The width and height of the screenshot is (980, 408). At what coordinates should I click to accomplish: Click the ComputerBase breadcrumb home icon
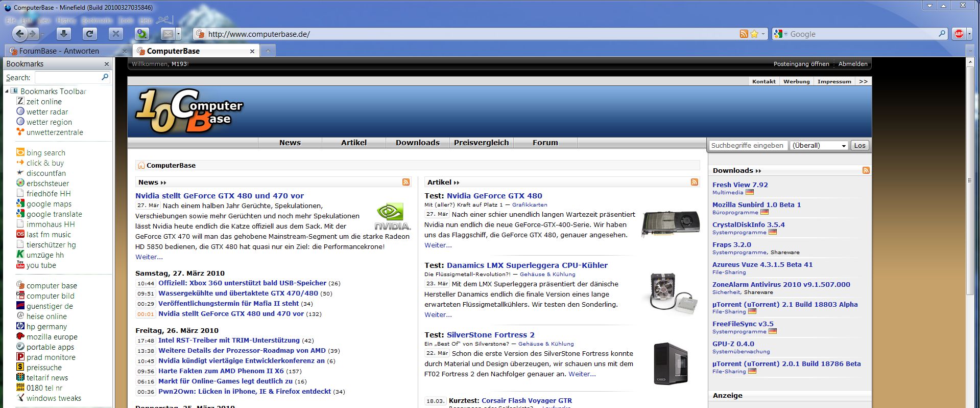(141, 165)
